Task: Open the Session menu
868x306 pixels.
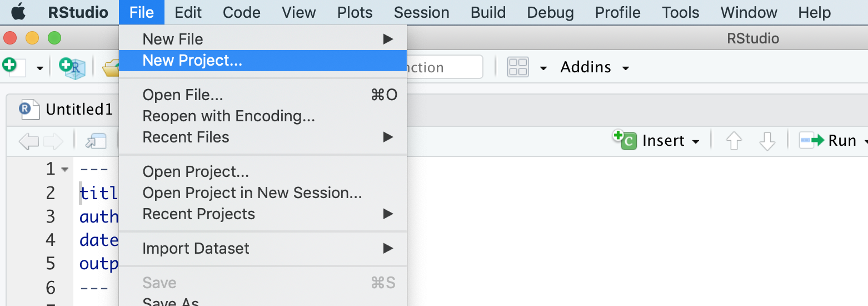Action: point(421,12)
